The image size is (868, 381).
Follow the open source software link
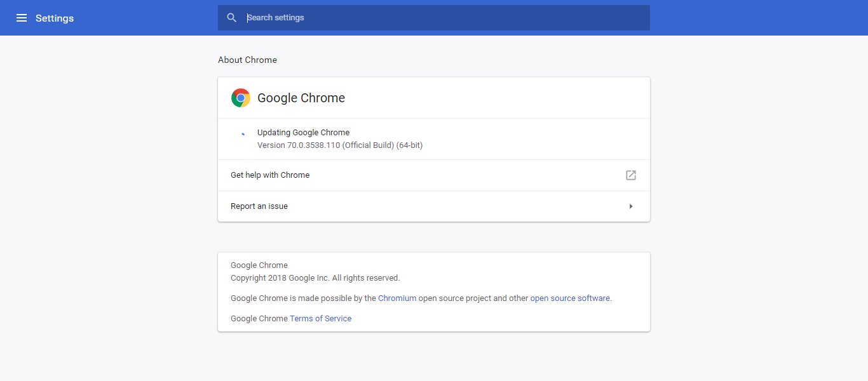point(570,298)
